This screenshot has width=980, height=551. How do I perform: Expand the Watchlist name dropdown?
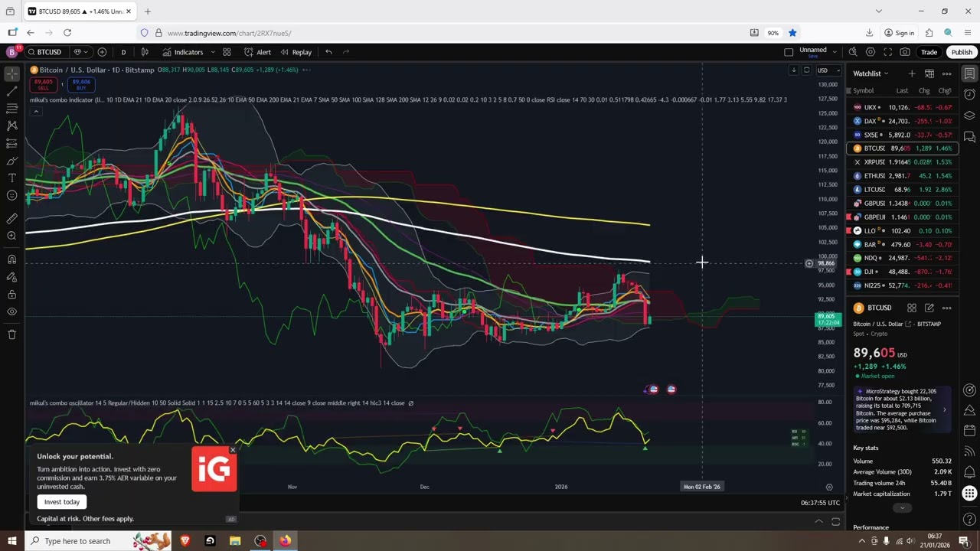pyautogui.click(x=871, y=73)
